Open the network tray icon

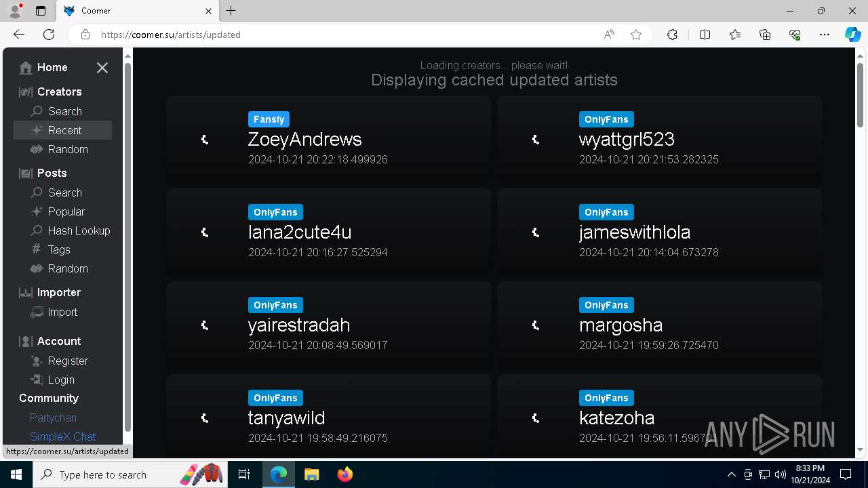click(764, 474)
